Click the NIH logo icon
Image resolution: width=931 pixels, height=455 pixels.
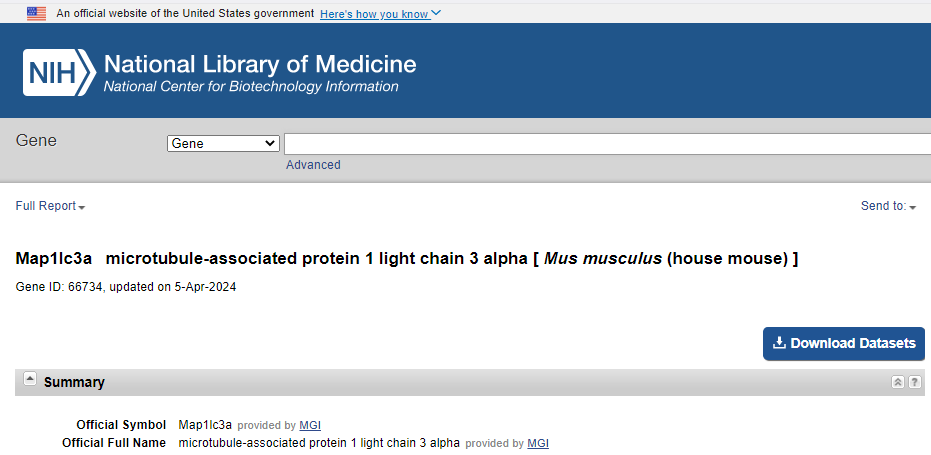(59, 72)
